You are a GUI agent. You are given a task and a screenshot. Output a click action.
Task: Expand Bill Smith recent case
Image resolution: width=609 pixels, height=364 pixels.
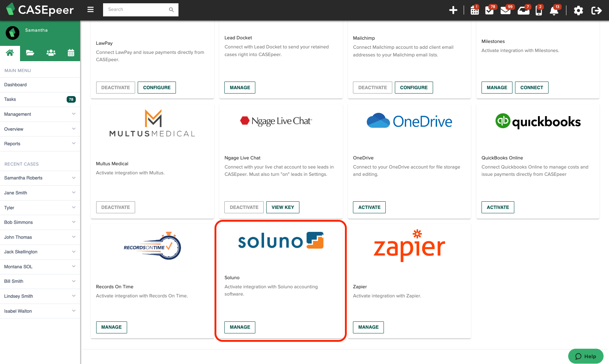40,281
